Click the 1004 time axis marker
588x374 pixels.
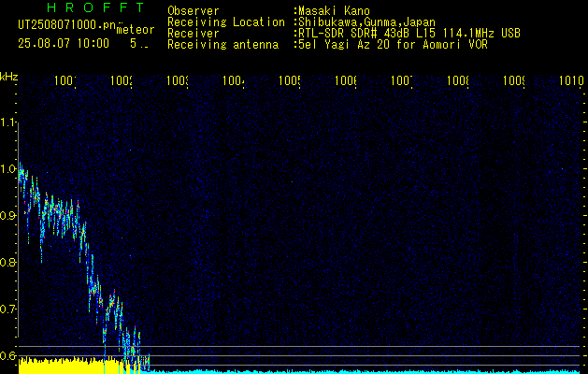pos(234,80)
